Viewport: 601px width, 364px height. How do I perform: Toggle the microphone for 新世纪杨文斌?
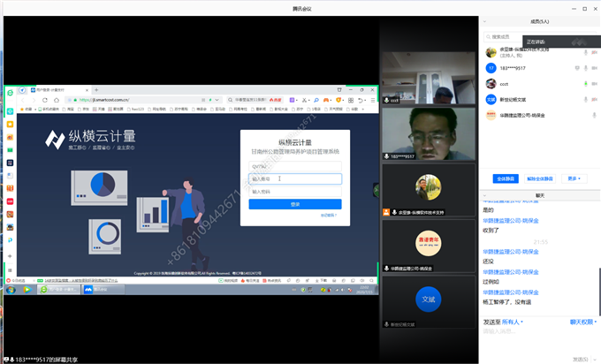coord(586,100)
